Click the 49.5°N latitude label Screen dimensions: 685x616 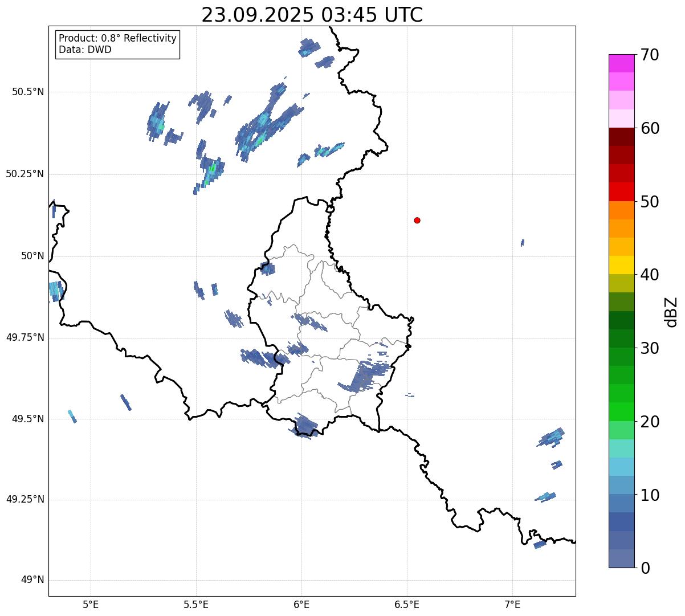pyautogui.click(x=28, y=419)
